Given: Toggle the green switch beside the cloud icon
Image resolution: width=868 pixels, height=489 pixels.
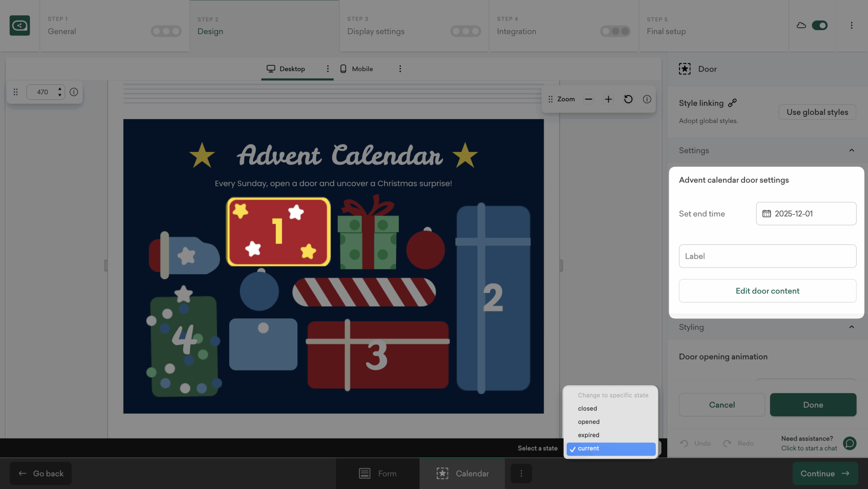Looking at the screenshot, I should 820,25.
